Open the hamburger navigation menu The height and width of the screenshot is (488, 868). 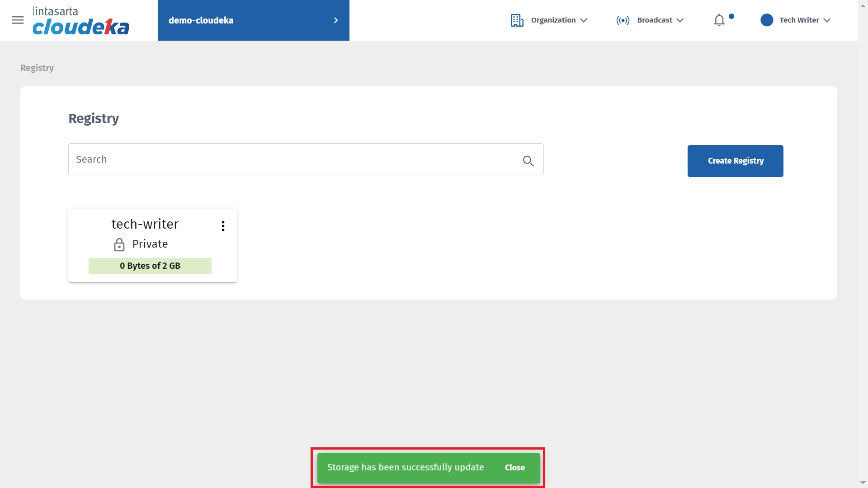coord(18,20)
